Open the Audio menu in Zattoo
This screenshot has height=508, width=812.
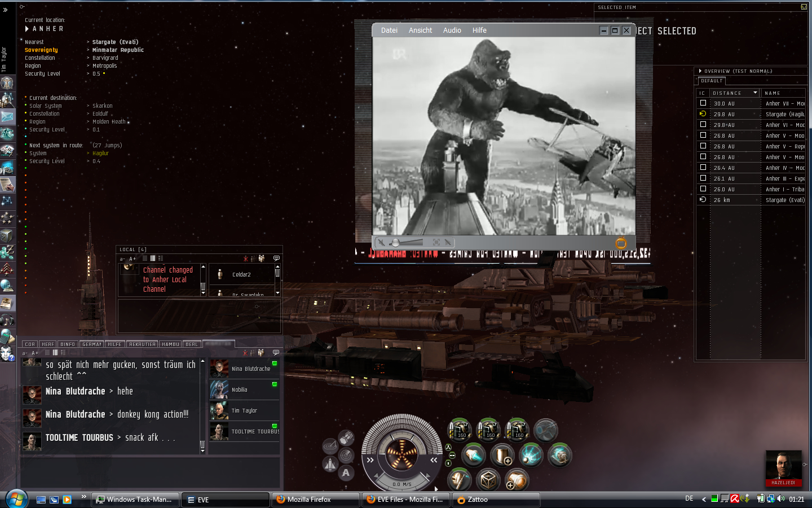[x=452, y=30]
